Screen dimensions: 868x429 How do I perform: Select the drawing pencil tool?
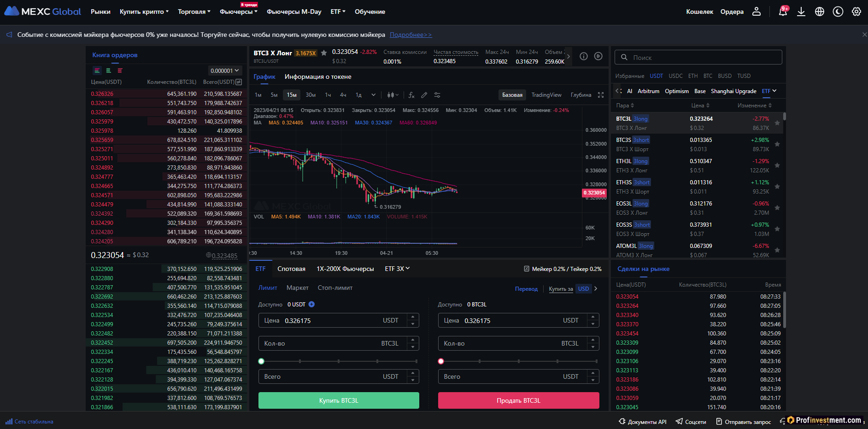424,95
